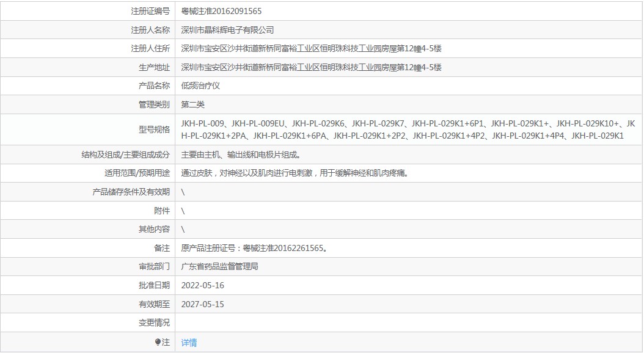644x353 pixels.
Task: Click the 结构及组成/主要组成成分 label
Action: point(126,155)
